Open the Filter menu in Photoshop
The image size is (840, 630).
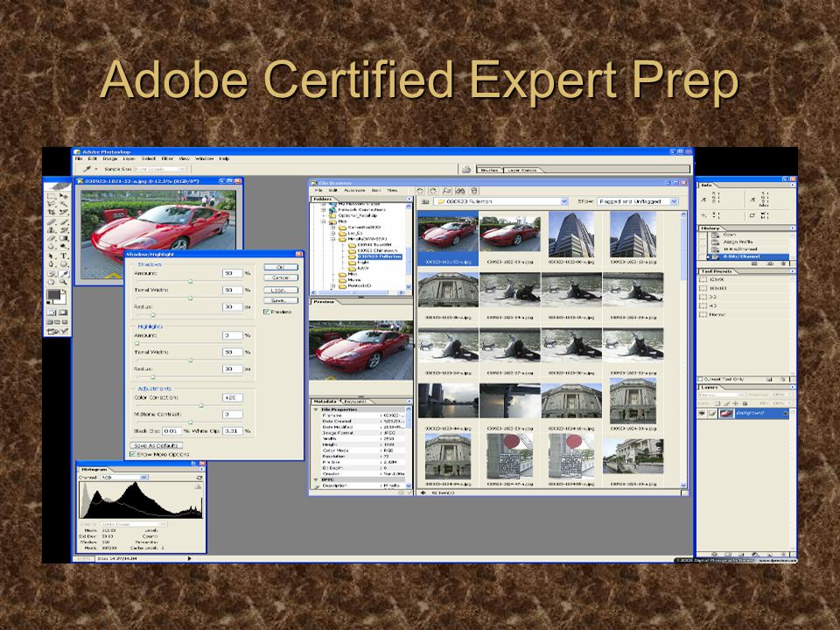tap(167, 158)
